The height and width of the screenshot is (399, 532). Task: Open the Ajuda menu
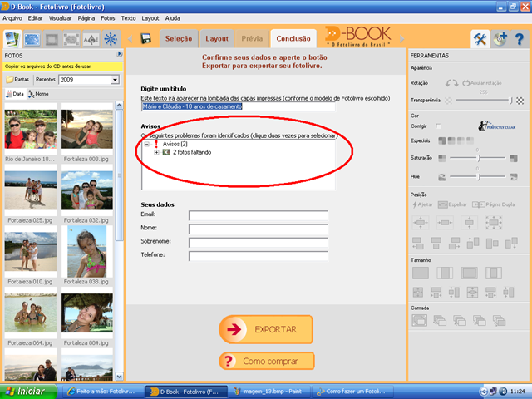pyautogui.click(x=173, y=18)
